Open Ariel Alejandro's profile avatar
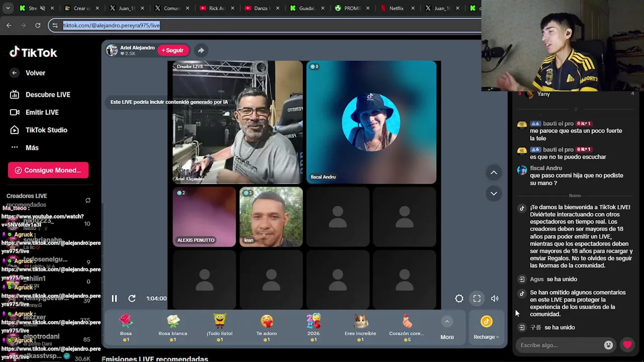The image size is (644, 362). coord(112,50)
